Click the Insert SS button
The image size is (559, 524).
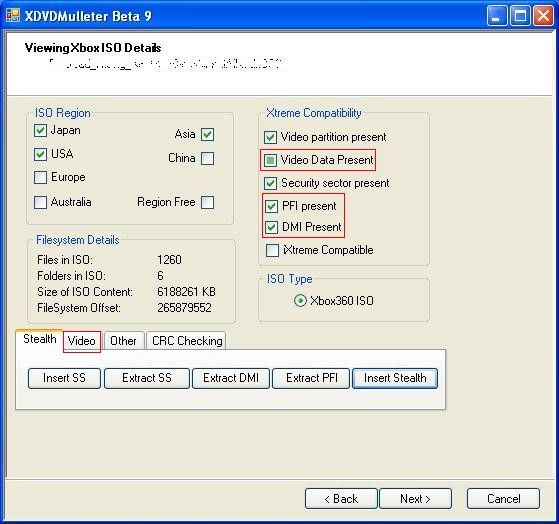pyautogui.click(x=64, y=378)
